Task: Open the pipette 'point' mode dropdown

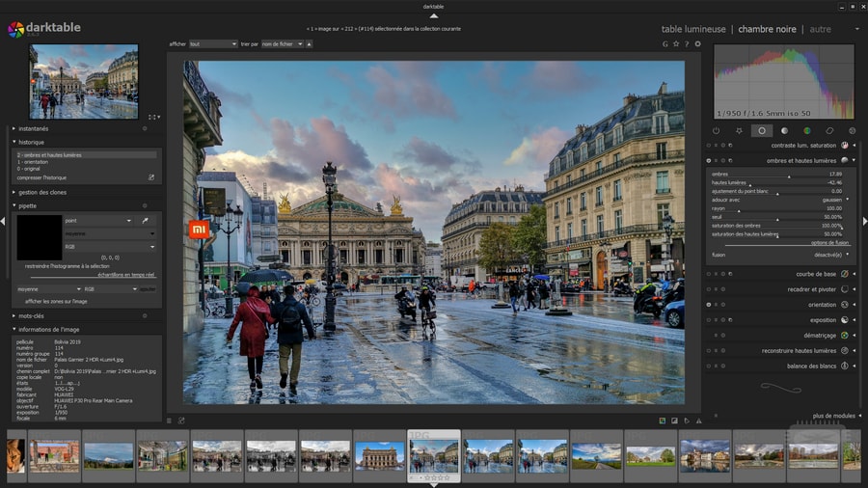Action: (98, 220)
